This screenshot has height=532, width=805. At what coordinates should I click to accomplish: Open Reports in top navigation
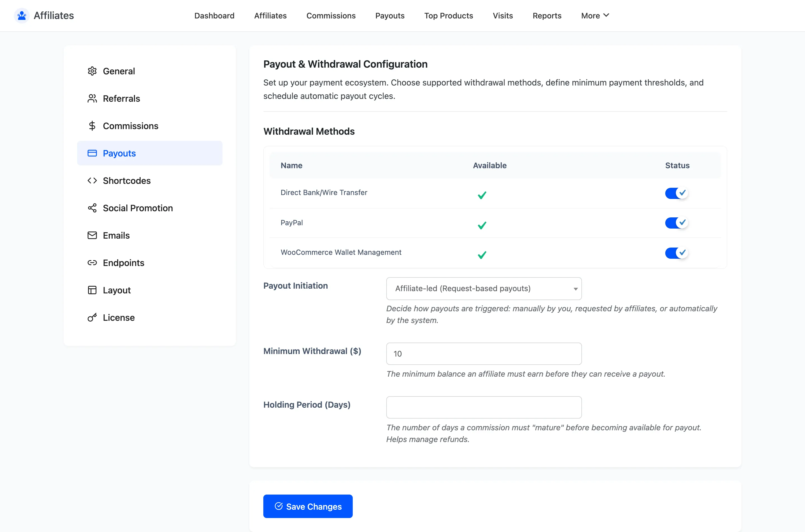tap(547, 16)
